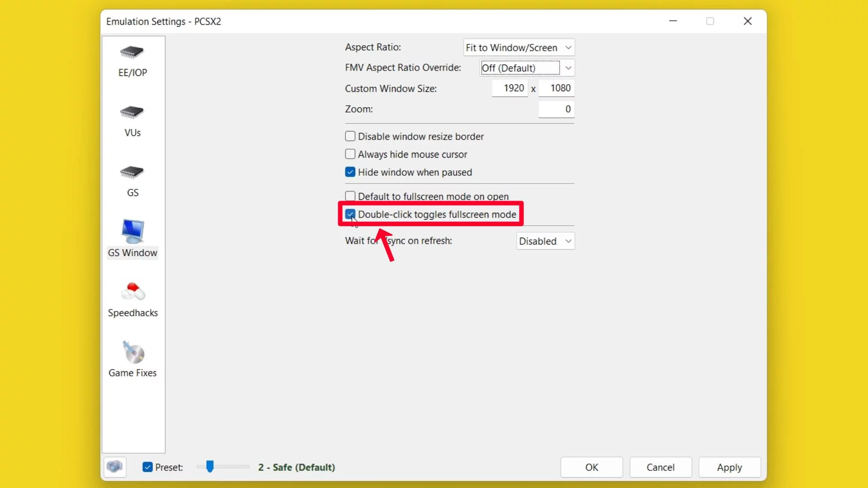Disable Hide window when paused
The height and width of the screenshot is (488, 868).
tap(350, 172)
